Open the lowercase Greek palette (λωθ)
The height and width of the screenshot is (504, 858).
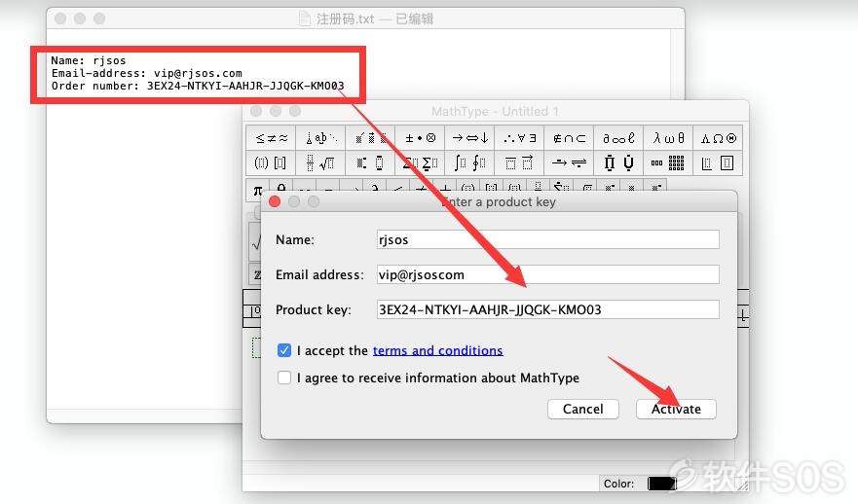(x=669, y=138)
